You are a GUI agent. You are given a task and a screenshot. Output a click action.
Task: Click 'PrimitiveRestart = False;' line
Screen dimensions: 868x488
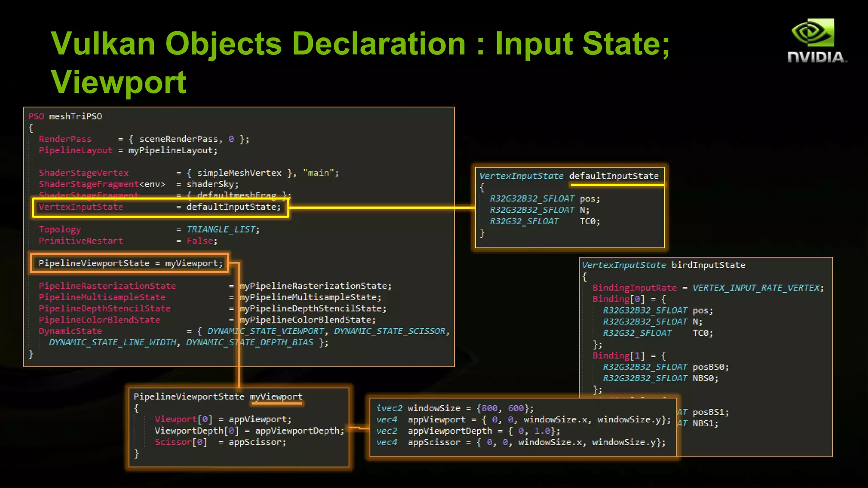tap(128, 241)
